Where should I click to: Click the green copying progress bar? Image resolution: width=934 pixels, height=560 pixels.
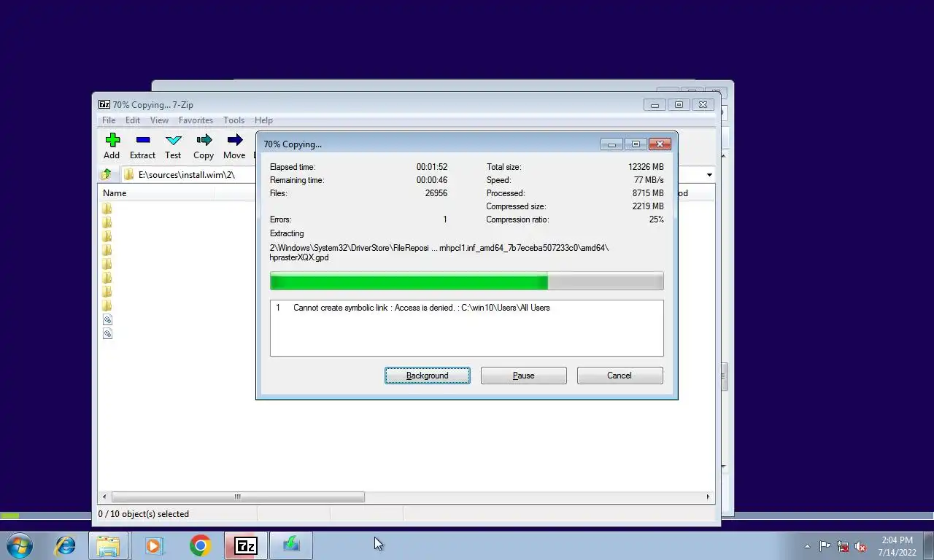[x=466, y=281]
